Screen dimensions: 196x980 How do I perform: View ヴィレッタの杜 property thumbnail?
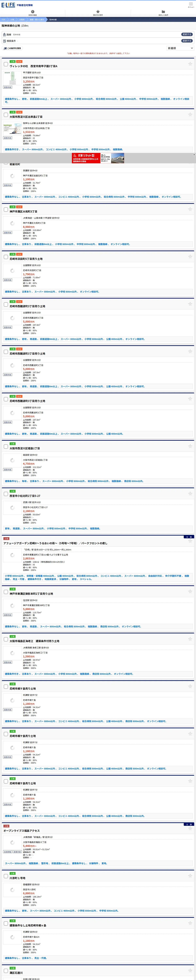click(x=12, y=78)
